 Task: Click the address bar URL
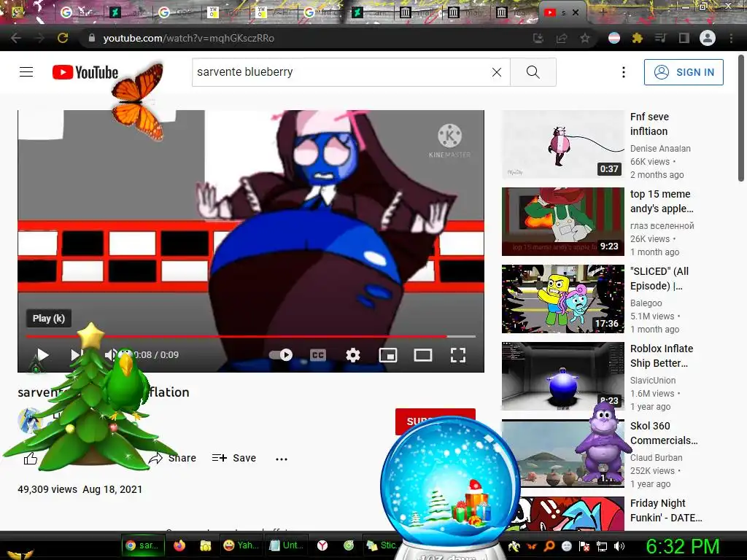[x=188, y=38]
